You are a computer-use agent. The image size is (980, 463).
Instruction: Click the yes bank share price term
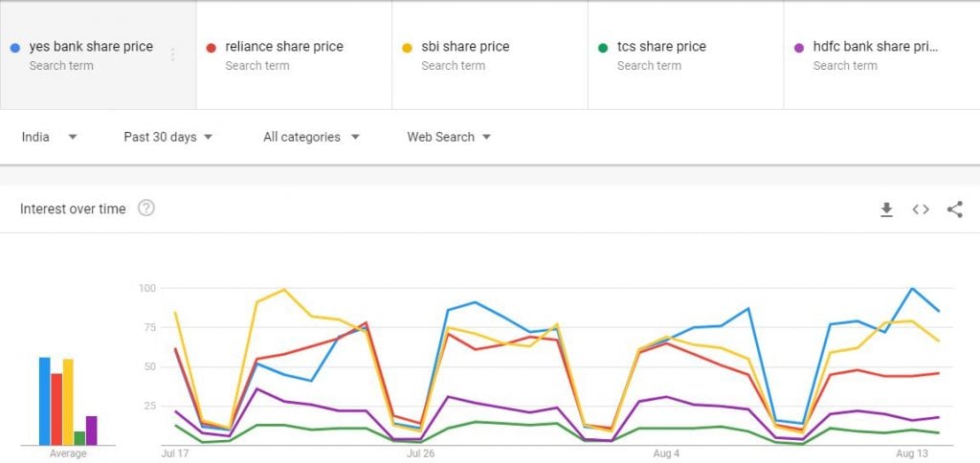91,47
